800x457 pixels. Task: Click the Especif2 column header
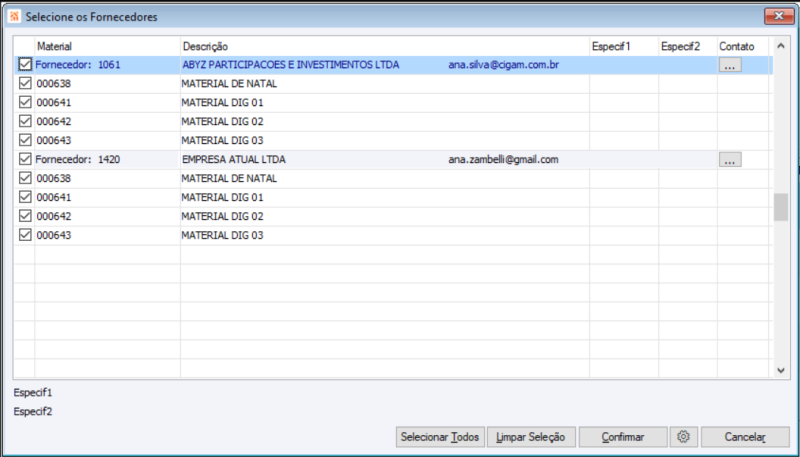tap(688, 46)
